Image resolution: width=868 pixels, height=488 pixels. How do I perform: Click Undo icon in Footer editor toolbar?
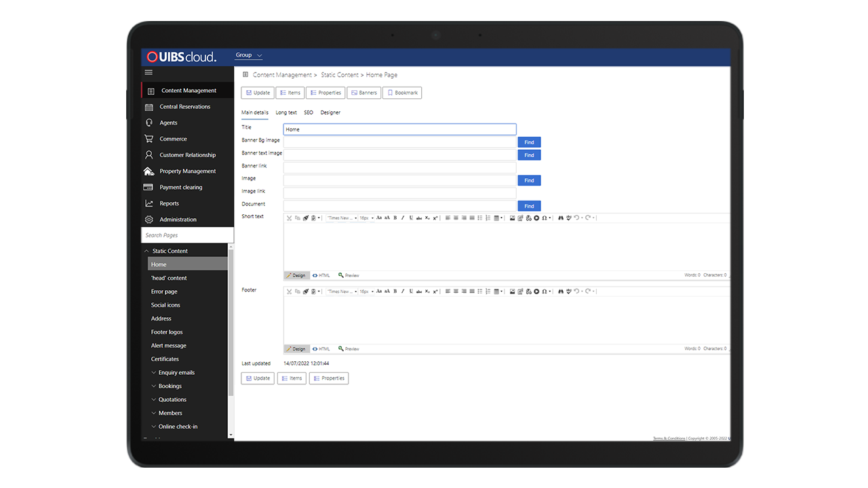click(x=576, y=291)
